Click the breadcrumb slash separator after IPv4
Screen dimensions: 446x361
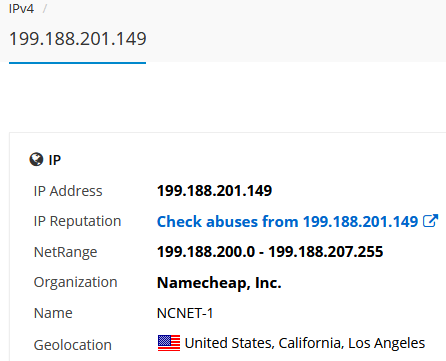tap(45, 9)
